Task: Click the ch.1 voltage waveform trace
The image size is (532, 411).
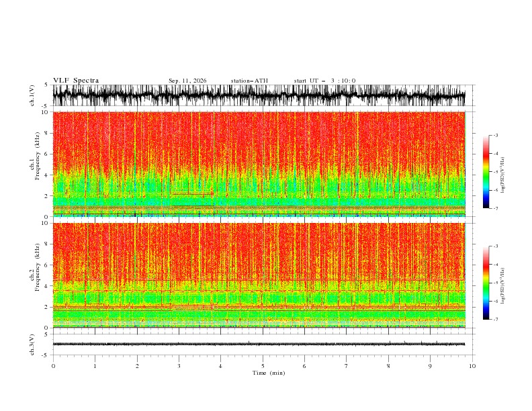Action: pyautogui.click(x=259, y=95)
